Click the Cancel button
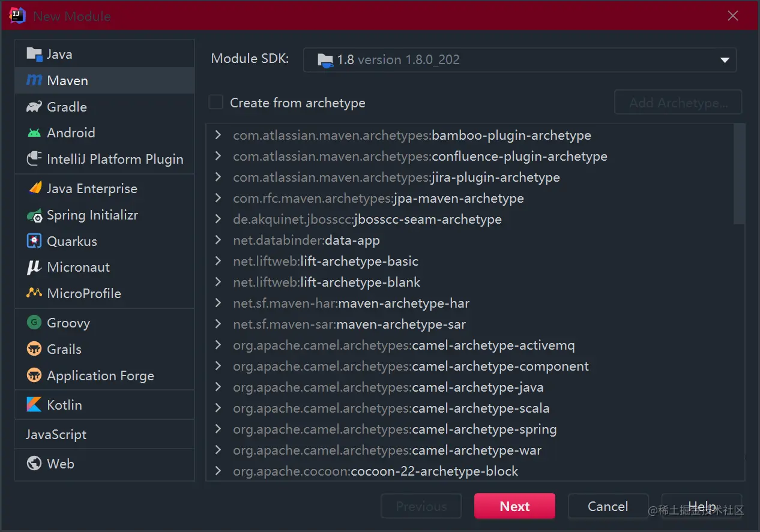The height and width of the screenshot is (532, 760). (x=608, y=506)
